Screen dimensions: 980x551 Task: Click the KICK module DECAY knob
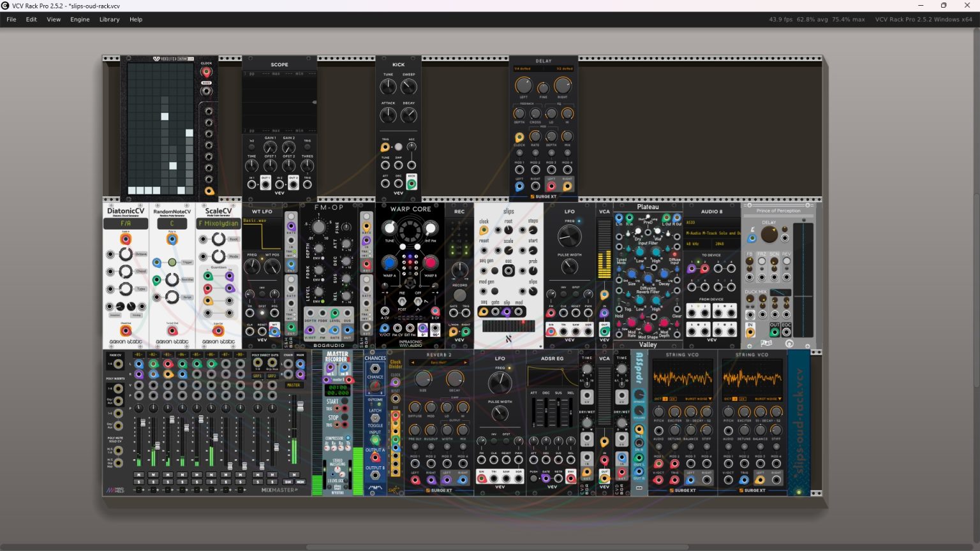[408, 115]
